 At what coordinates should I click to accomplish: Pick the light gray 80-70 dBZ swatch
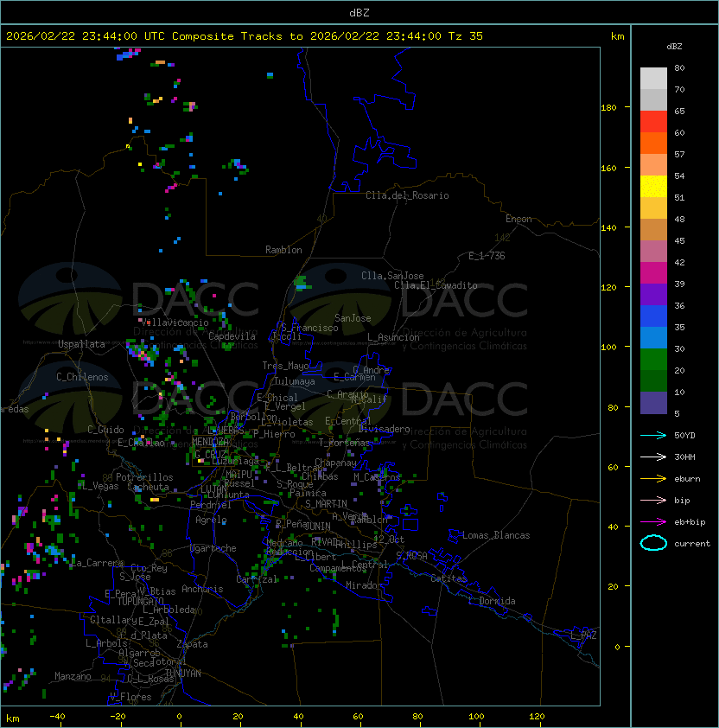click(x=653, y=79)
